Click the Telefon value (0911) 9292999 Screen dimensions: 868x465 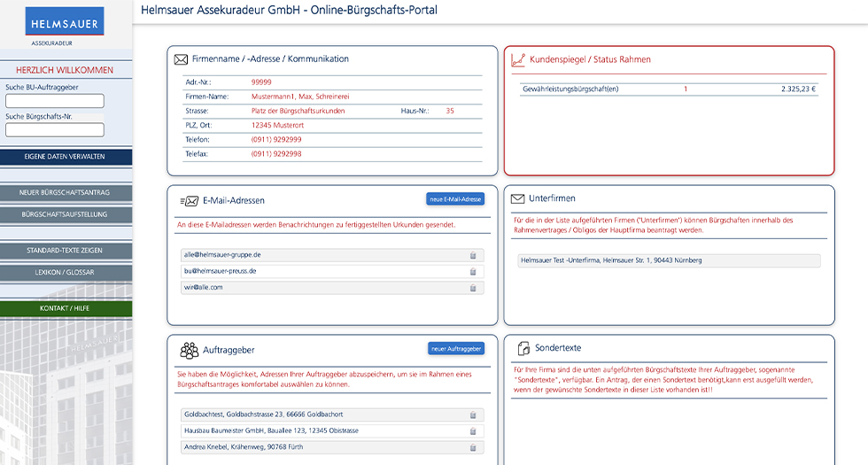(276, 140)
